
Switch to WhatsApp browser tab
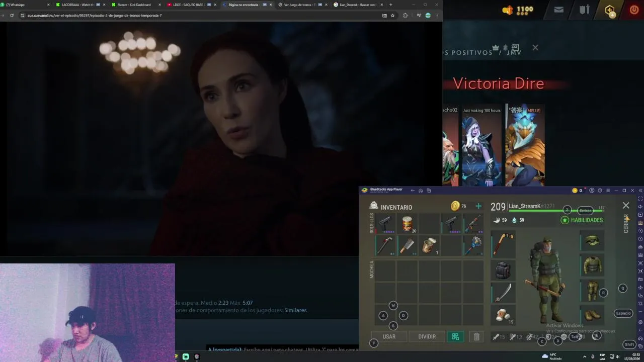pos(25,5)
